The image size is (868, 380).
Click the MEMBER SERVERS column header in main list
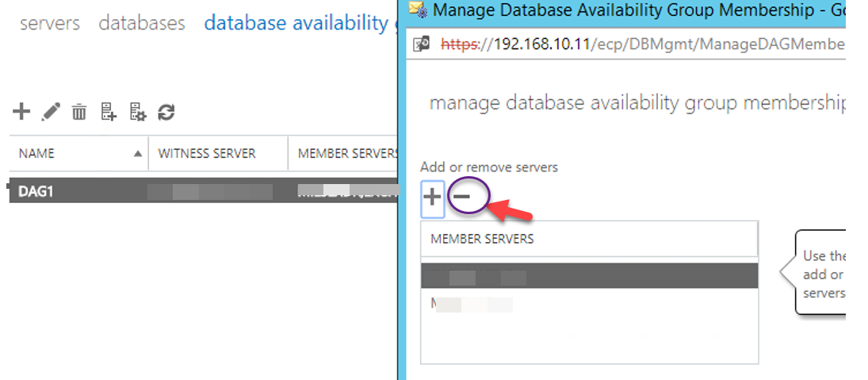[x=342, y=153]
